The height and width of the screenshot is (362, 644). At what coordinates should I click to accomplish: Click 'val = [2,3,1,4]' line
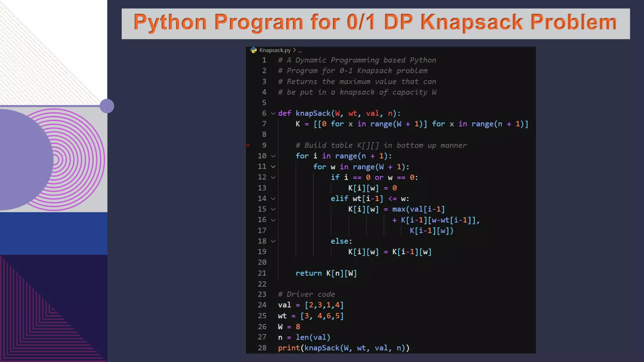coord(311,305)
